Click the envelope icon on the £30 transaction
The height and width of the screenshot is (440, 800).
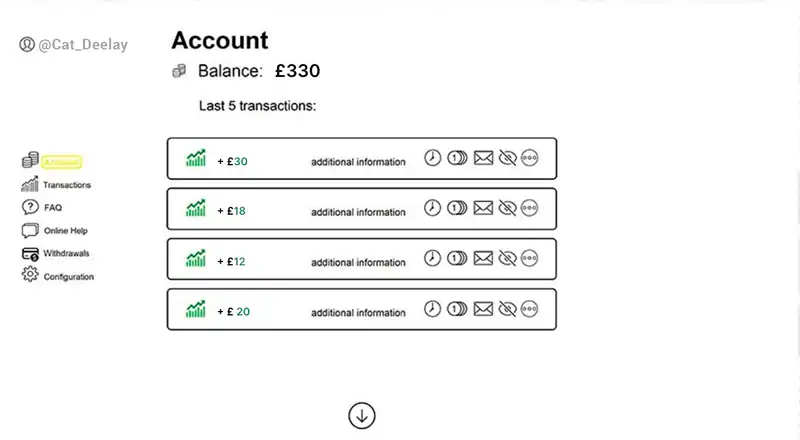tap(483, 158)
